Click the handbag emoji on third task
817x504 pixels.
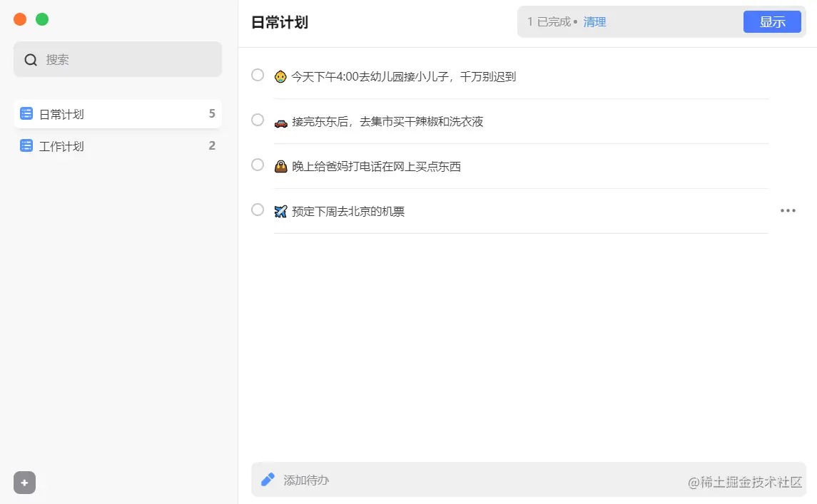(281, 167)
